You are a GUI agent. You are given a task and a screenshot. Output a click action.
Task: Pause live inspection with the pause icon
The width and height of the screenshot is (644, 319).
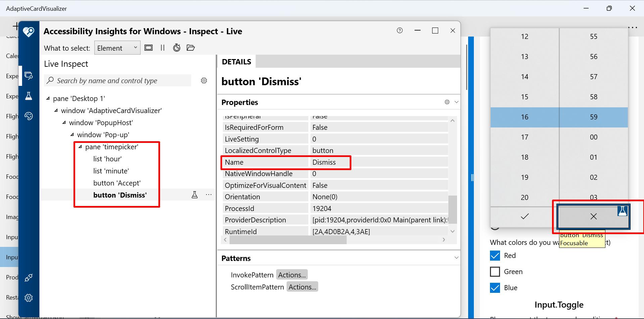point(163,48)
